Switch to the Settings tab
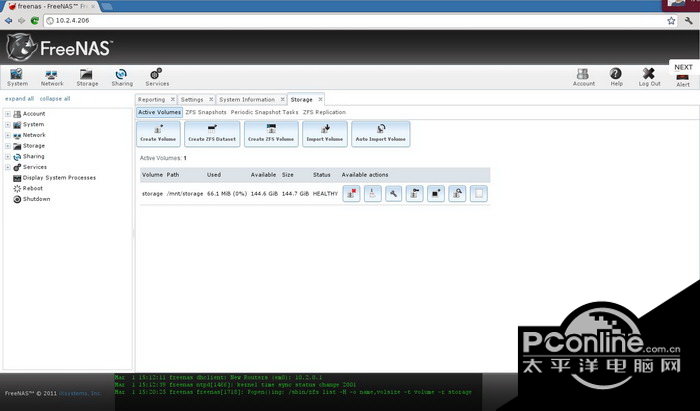The image size is (700, 411). [x=192, y=100]
